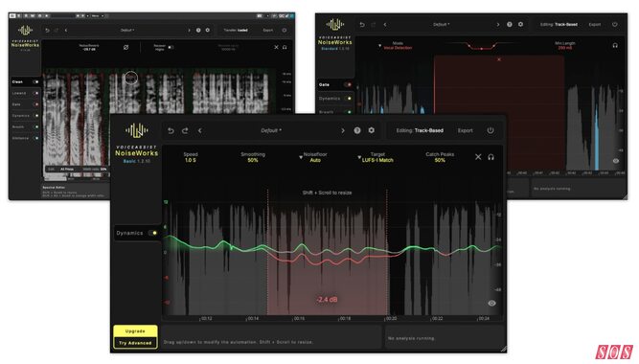
Task: Click undo in the right Gate window
Action: point(362,25)
